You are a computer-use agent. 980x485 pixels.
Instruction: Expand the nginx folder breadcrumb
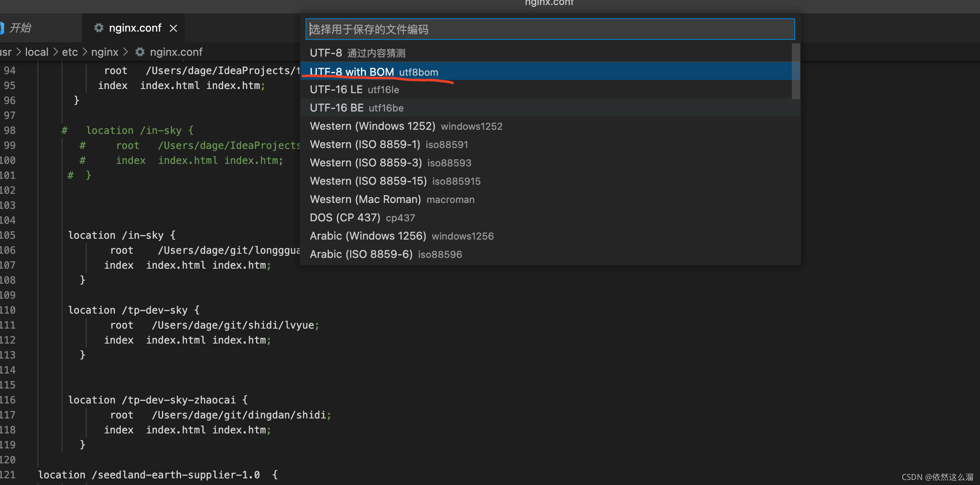[x=104, y=52]
